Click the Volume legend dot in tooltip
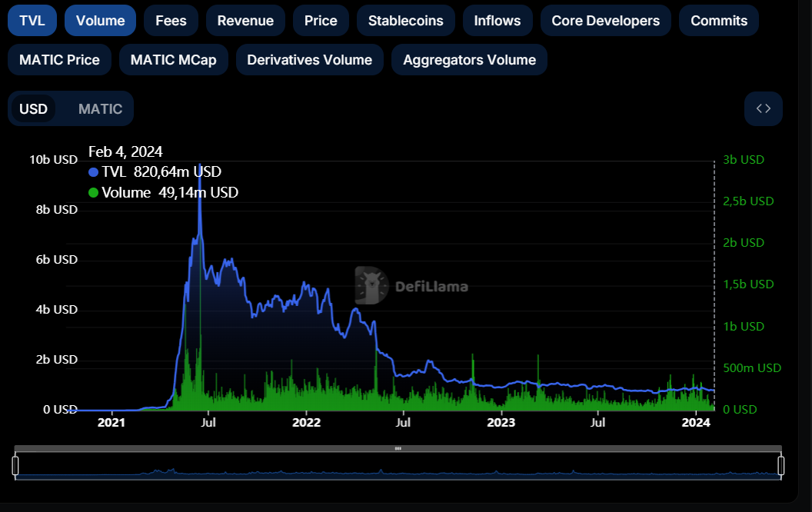812x512 pixels. point(93,193)
